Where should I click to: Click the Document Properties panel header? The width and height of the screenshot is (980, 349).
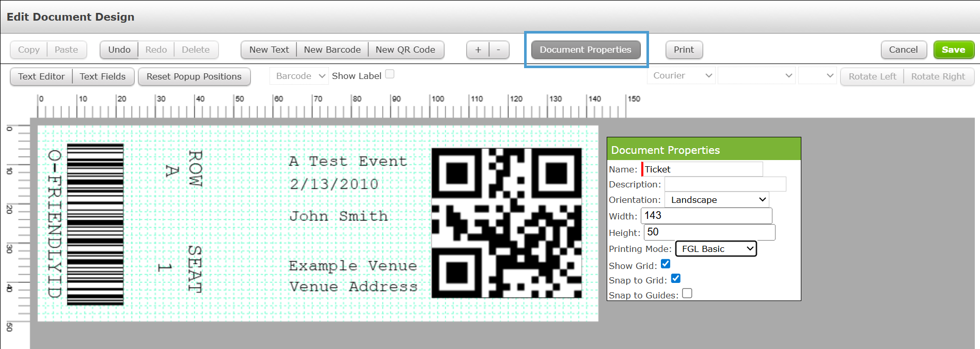[704, 149]
